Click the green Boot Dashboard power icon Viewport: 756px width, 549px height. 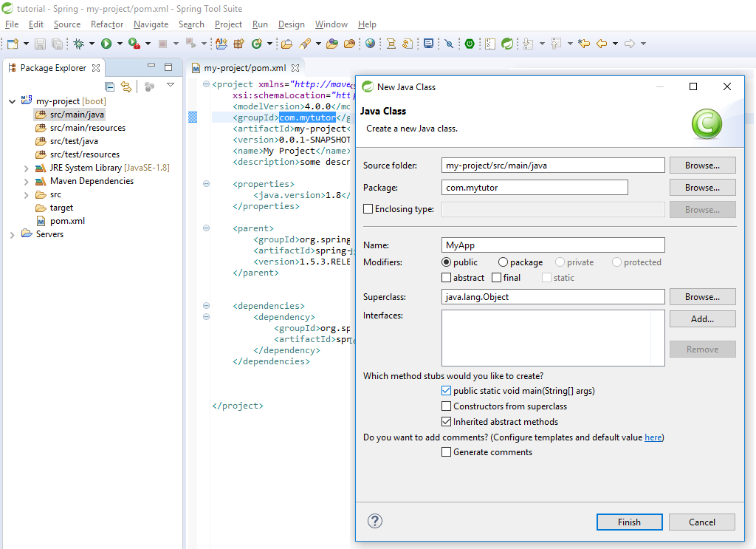470,44
